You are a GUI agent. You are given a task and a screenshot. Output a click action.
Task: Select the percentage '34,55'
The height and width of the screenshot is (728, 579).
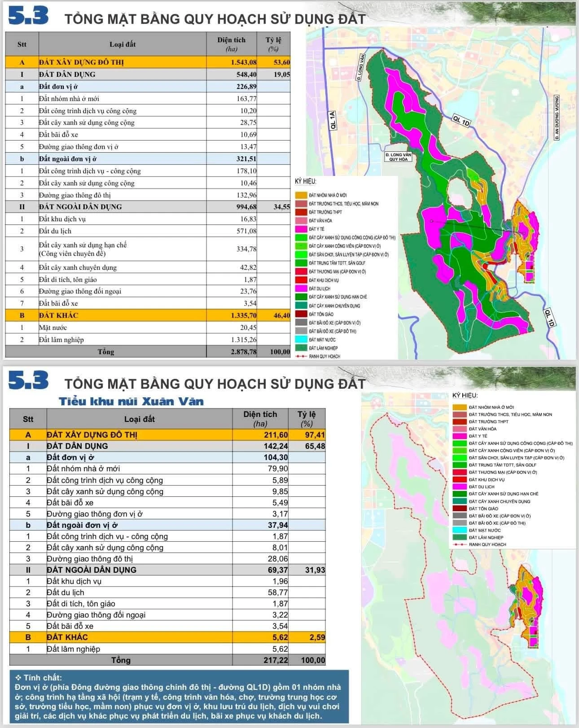[x=282, y=207]
